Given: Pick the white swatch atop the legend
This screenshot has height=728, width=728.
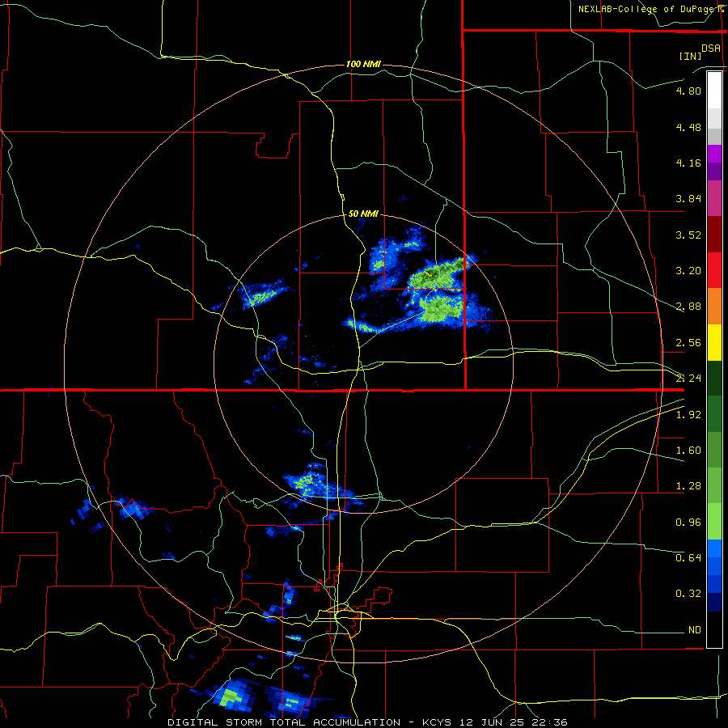Looking at the screenshot, I should (x=714, y=91).
